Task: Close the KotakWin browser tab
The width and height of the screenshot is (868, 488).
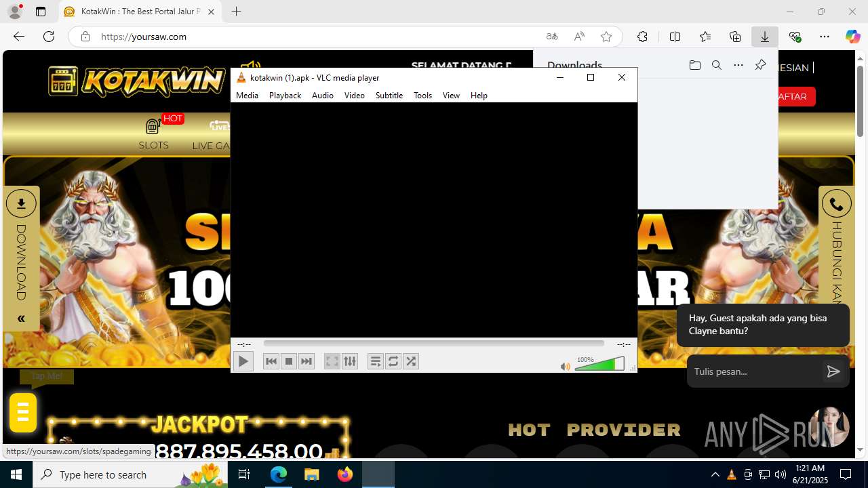Action: (x=211, y=12)
